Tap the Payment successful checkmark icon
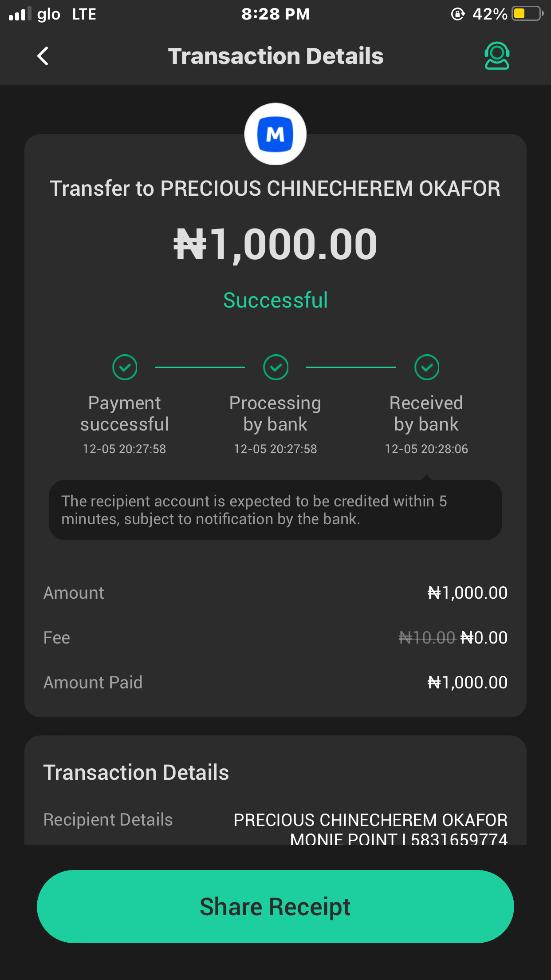 tap(125, 367)
